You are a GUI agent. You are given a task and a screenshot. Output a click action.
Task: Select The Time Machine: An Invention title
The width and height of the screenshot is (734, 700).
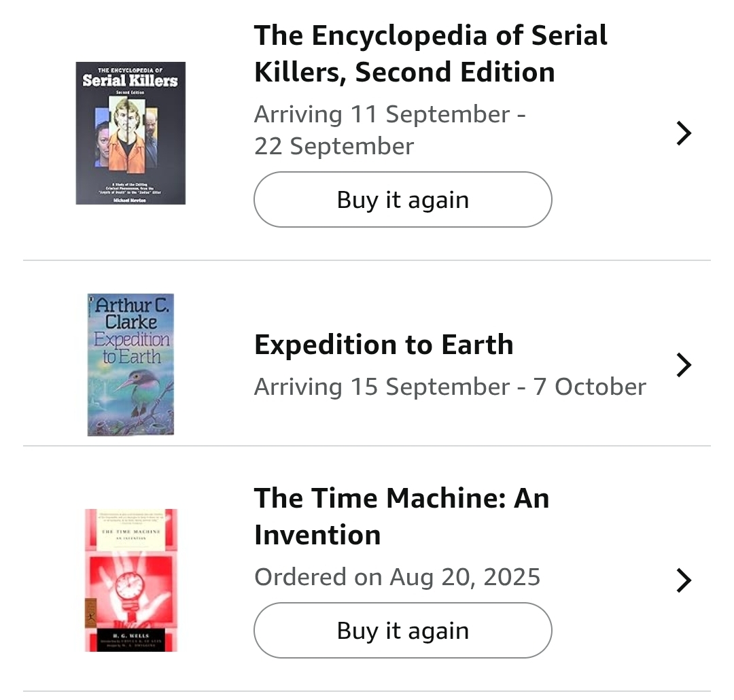[402, 516]
